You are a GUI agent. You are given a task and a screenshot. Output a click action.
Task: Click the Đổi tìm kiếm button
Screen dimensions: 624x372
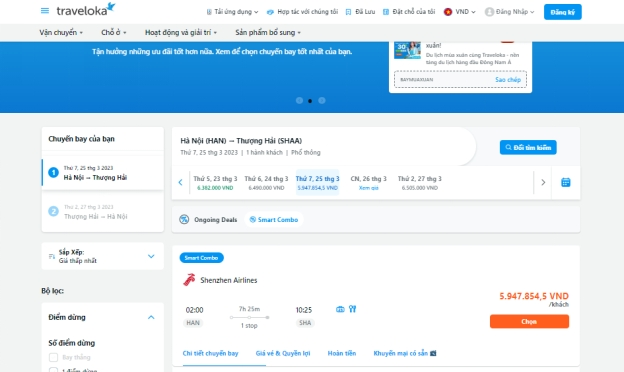point(528,148)
